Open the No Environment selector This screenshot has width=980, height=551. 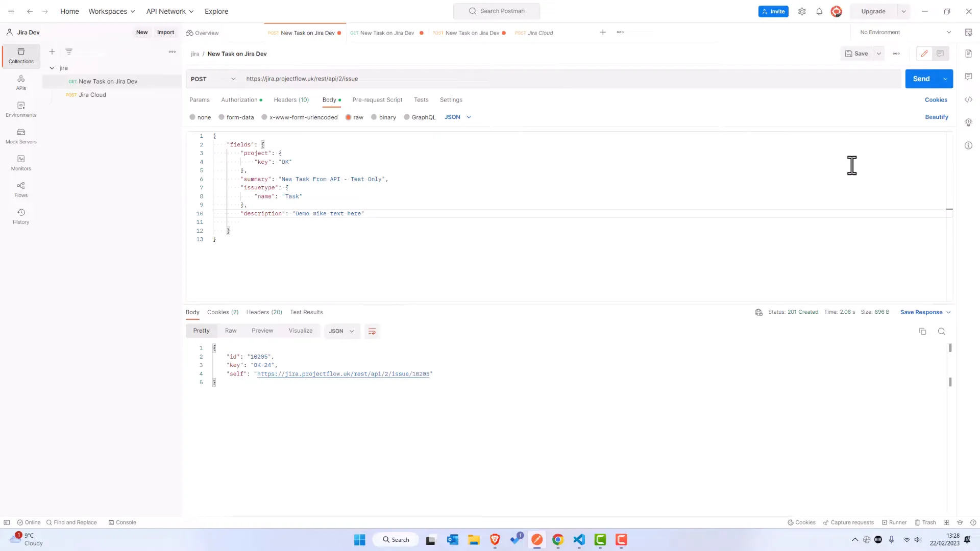(905, 32)
